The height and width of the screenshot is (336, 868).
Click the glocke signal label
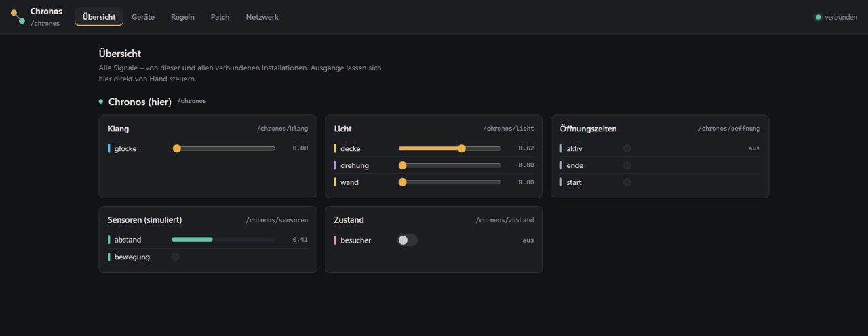(x=125, y=148)
